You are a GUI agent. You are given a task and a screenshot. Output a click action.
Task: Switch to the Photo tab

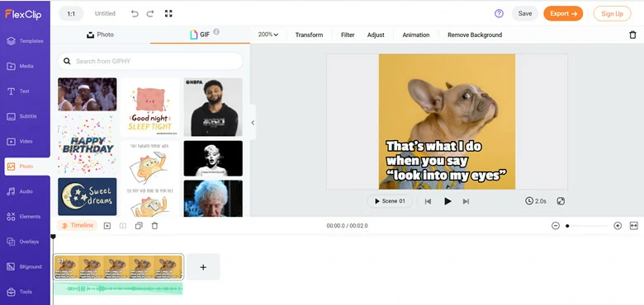click(x=100, y=35)
